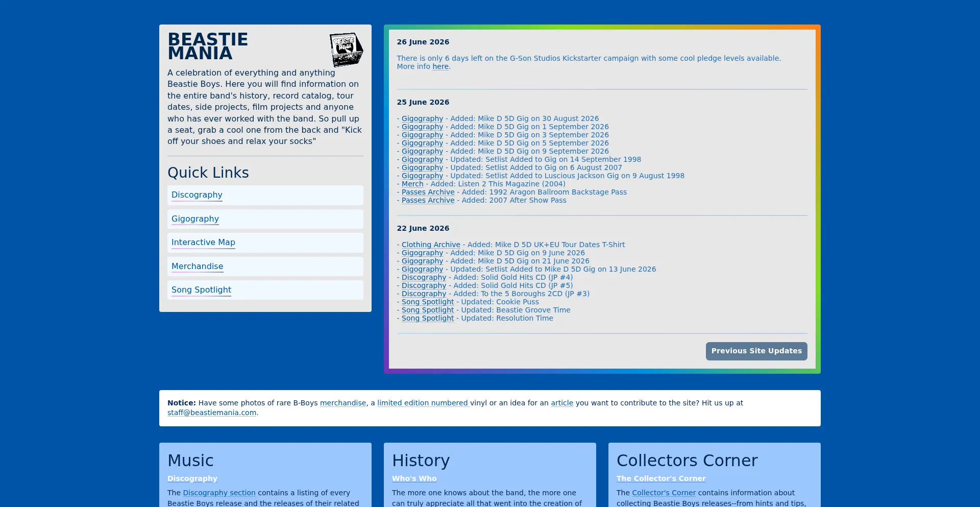This screenshot has width=980, height=507.
Task: Open Passes Archive link for Aragon Ballroom pass
Action: tap(428, 192)
